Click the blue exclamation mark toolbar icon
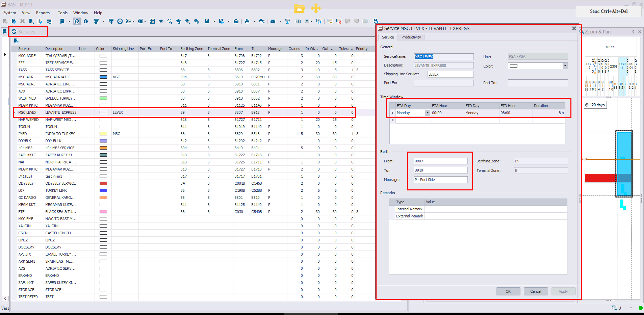Viewport: 644px width, 315px height. [x=86, y=21]
